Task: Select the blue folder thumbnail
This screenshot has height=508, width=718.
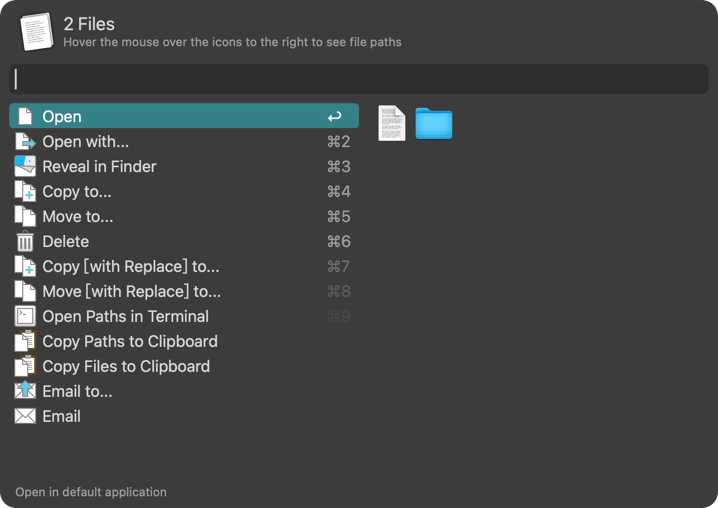Action: point(433,124)
